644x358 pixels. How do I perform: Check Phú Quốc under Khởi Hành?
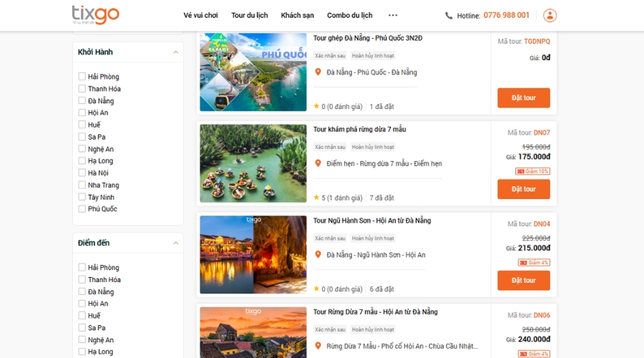tap(82, 209)
